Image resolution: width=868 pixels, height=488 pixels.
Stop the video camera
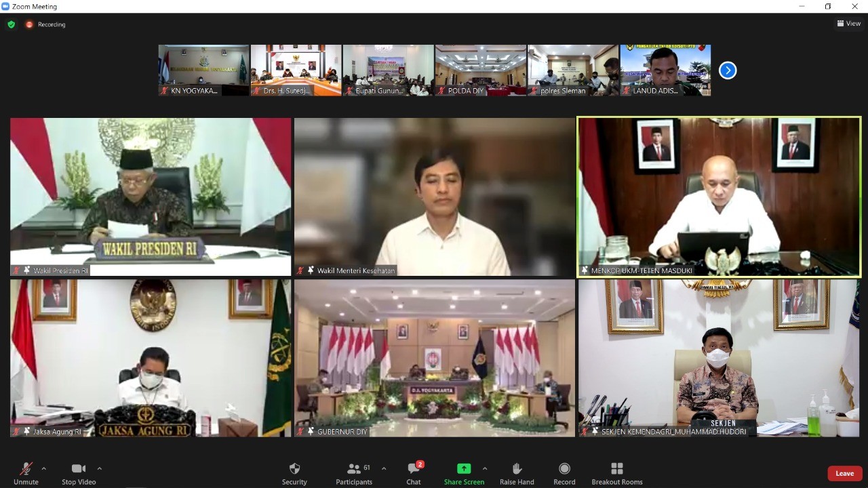click(79, 473)
